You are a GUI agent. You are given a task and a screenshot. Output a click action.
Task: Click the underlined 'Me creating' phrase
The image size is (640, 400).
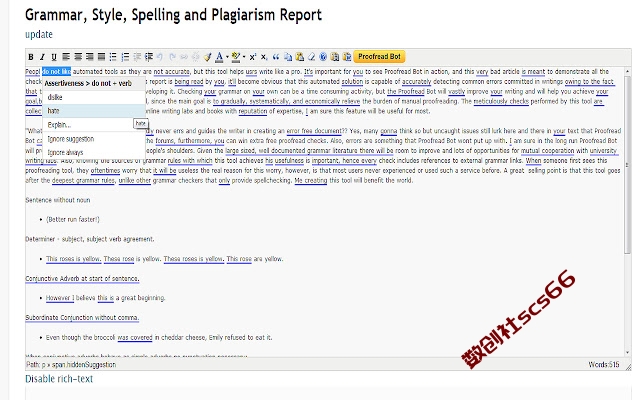311,180
